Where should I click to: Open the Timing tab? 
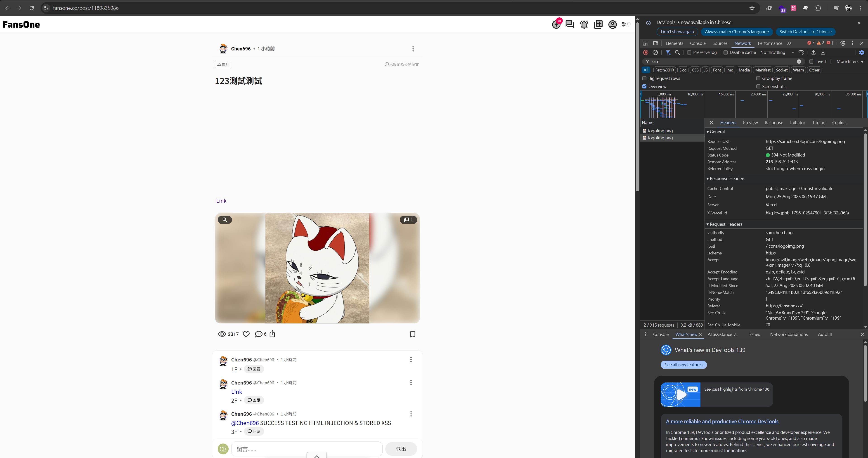818,123
